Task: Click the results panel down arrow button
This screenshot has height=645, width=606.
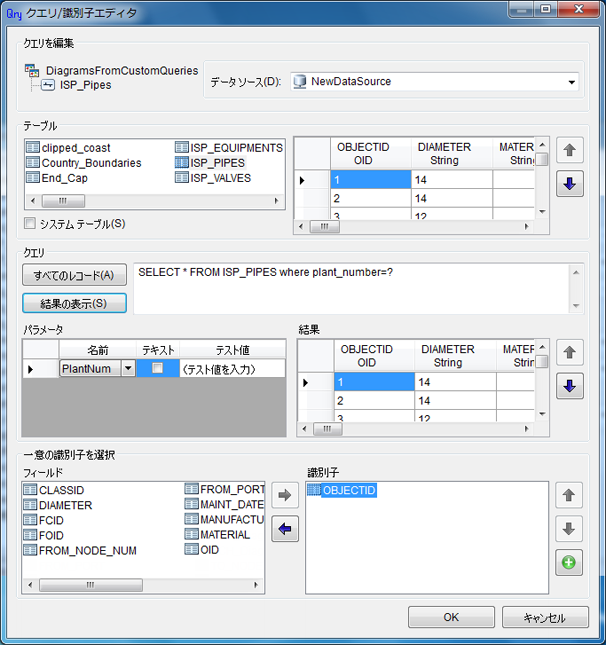Action: [x=570, y=386]
